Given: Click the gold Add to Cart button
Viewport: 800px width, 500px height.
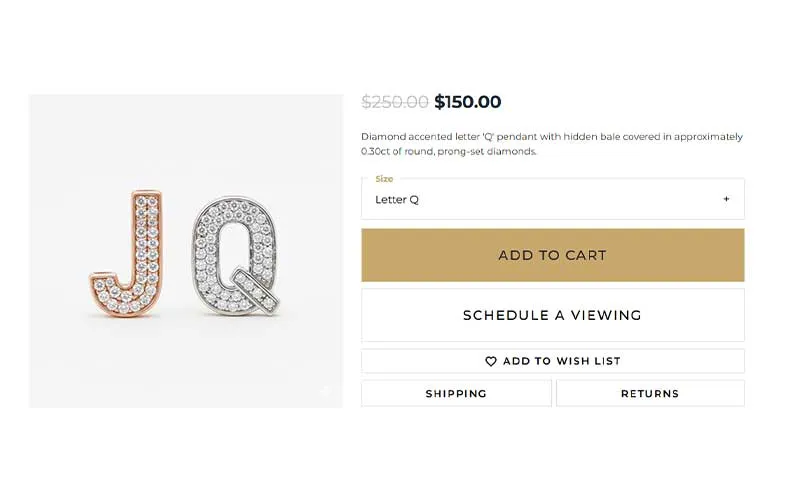Looking at the screenshot, I should pos(552,255).
